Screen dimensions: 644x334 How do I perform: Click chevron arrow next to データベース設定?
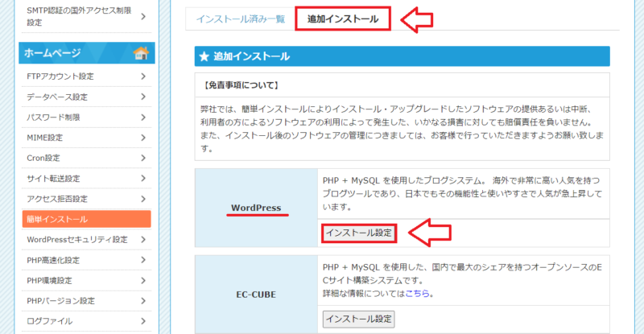(x=143, y=97)
